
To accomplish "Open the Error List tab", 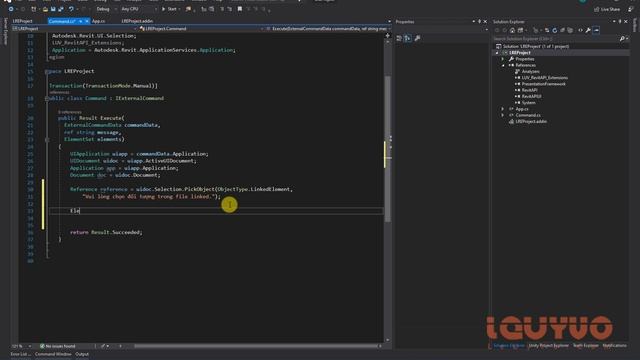I will point(20,354).
